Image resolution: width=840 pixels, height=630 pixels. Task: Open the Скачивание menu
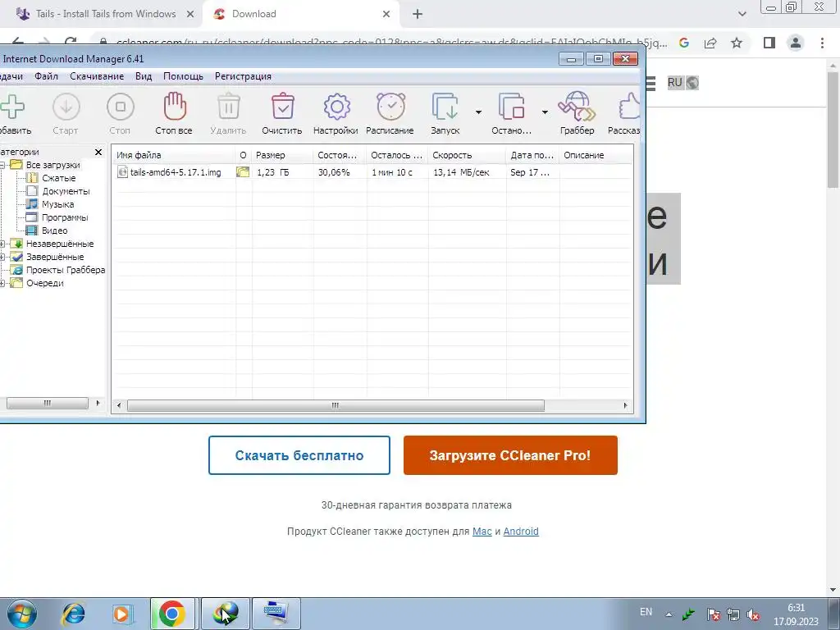[x=97, y=76]
